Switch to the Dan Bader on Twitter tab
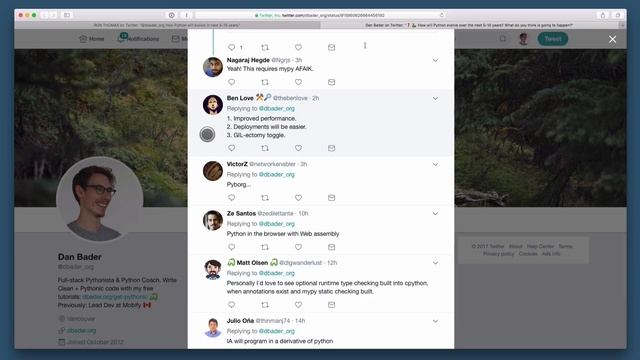640x360 pixels. pos(469,25)
